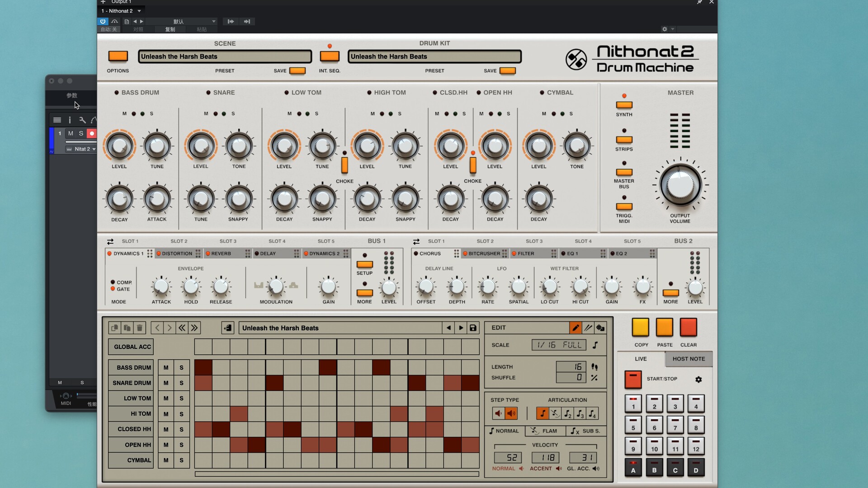868x488 pixels.
Task: Click the double right arrow icon
Action: pos(194,328)
